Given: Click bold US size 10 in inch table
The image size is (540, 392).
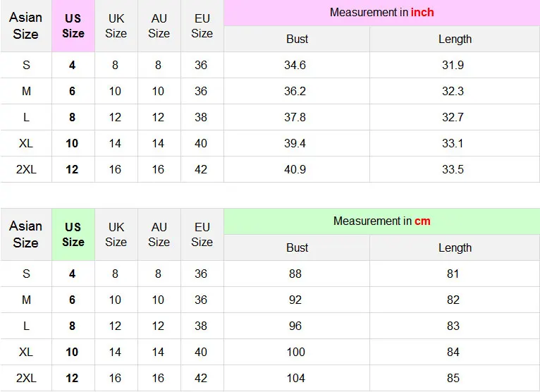Looking at the screenshot, I should pos(72,143).
